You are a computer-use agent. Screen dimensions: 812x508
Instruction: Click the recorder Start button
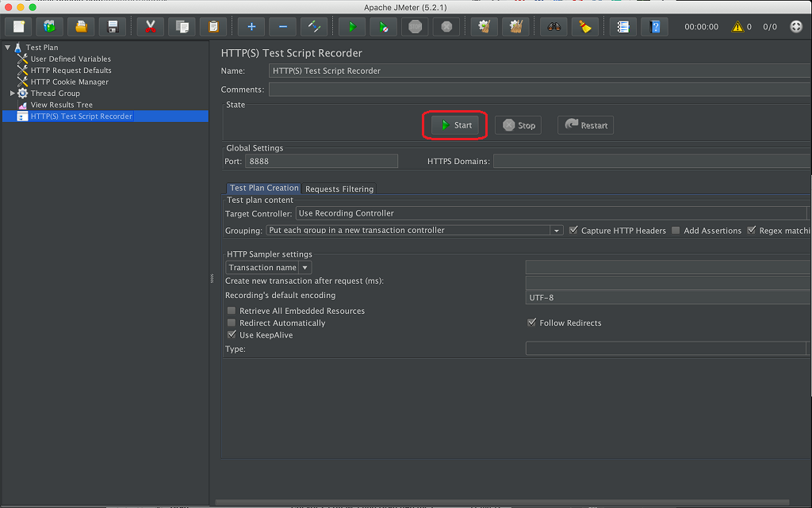click(455, 125)
